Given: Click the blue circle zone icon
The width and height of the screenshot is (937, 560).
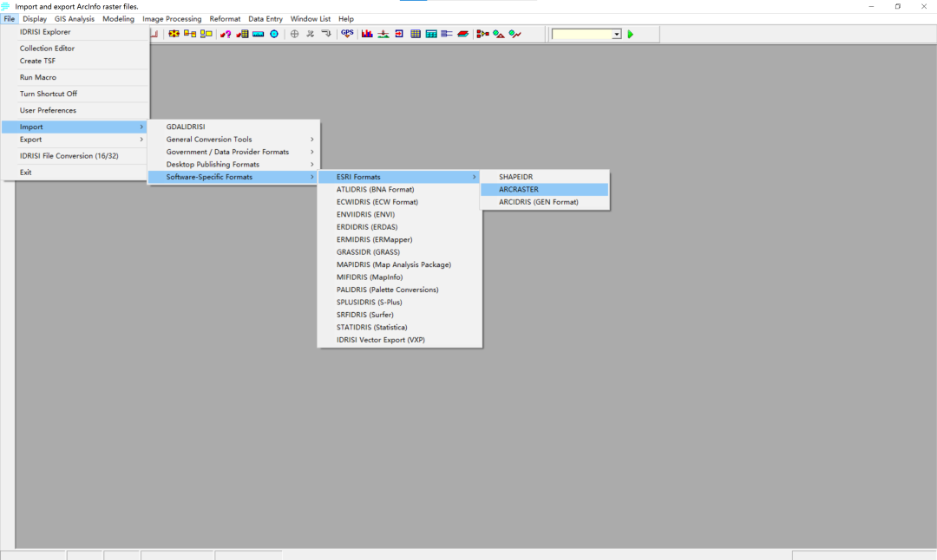Looking at the screenshot, I should tap(274, 34).
